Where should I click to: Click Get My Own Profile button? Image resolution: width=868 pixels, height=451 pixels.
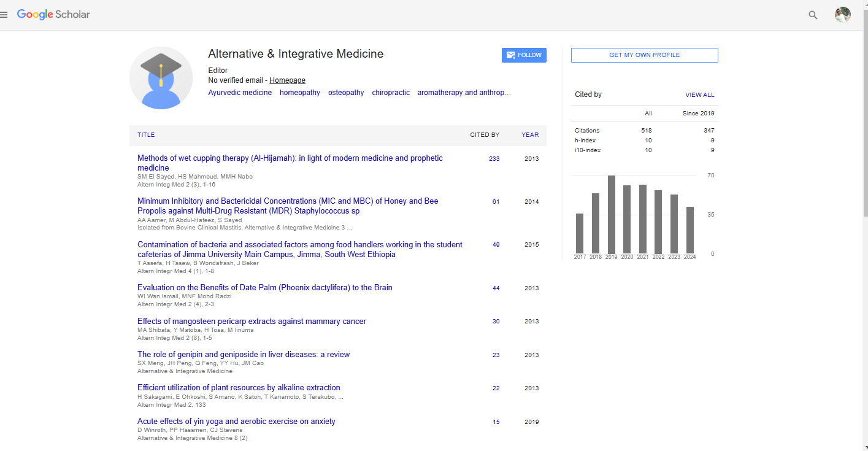click(x=644, y=55)
